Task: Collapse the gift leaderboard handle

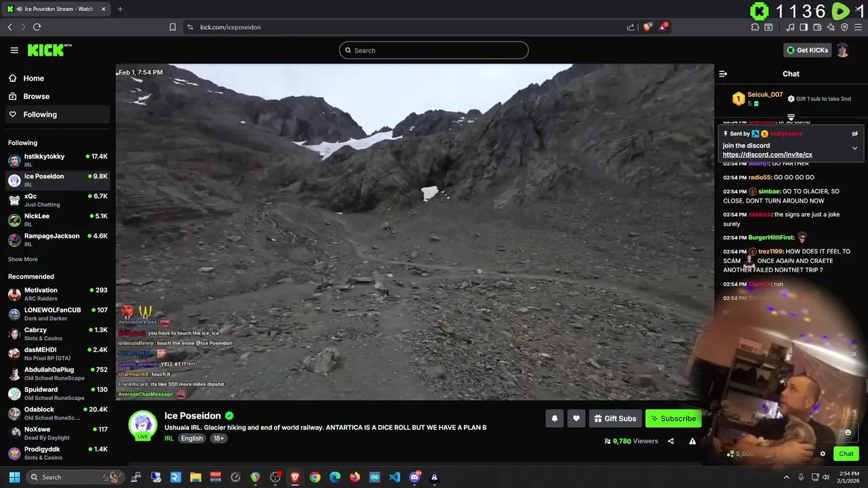Action: coord(791,118)
